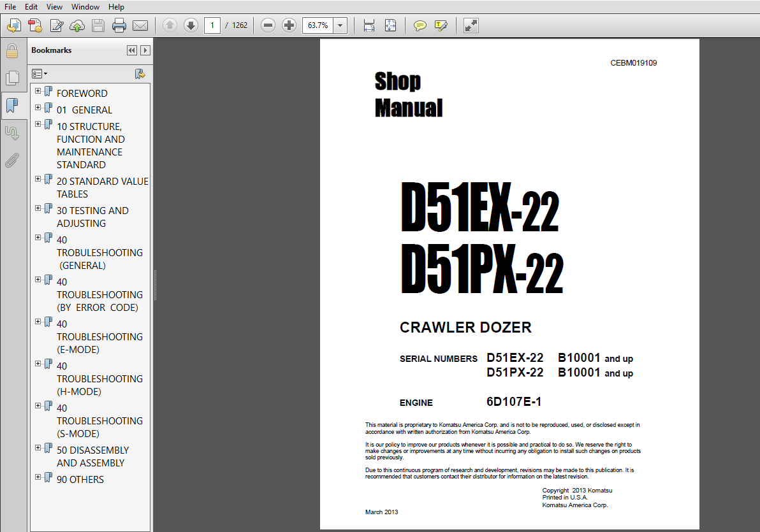This screenshot has height=532, width=760.
Task: Add a sticky note comment
Action: (x=420, y=25)
